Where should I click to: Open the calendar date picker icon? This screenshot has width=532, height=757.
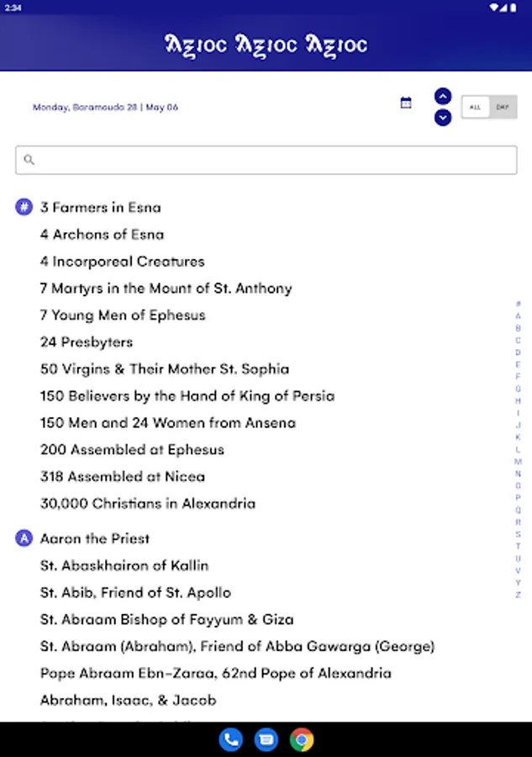click(x=406, y=102)
